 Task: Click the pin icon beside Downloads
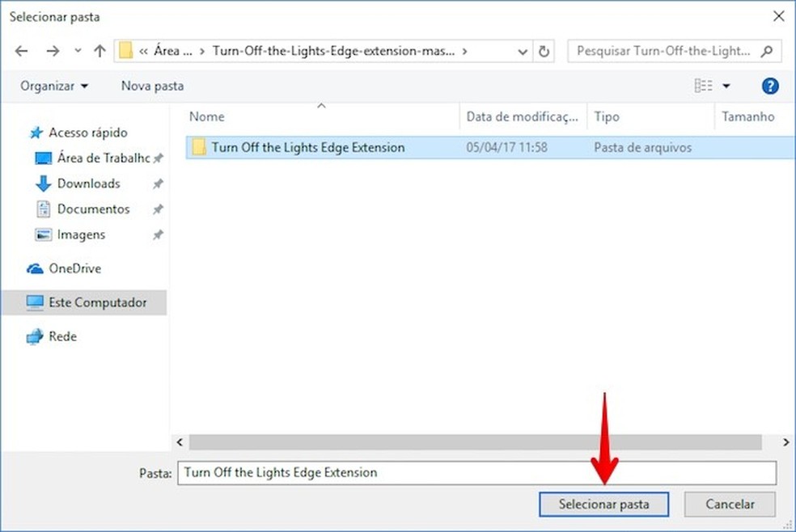pyautogui.click(x=158, y=184)
